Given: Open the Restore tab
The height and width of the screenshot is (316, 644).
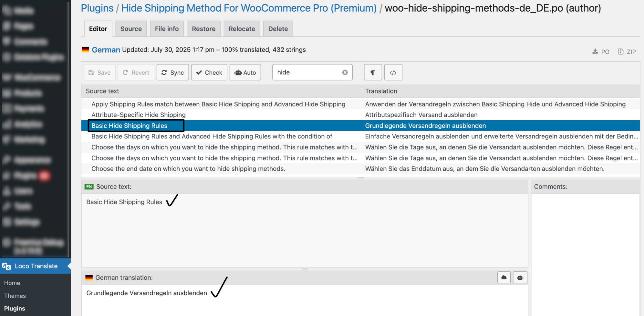Looking at the screenshot, I should pos(203,29).
